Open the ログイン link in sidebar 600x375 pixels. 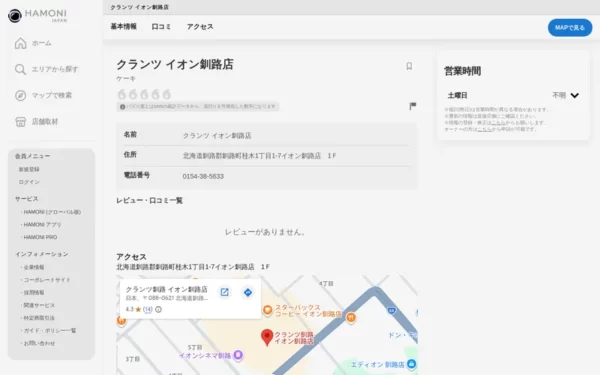29,182
